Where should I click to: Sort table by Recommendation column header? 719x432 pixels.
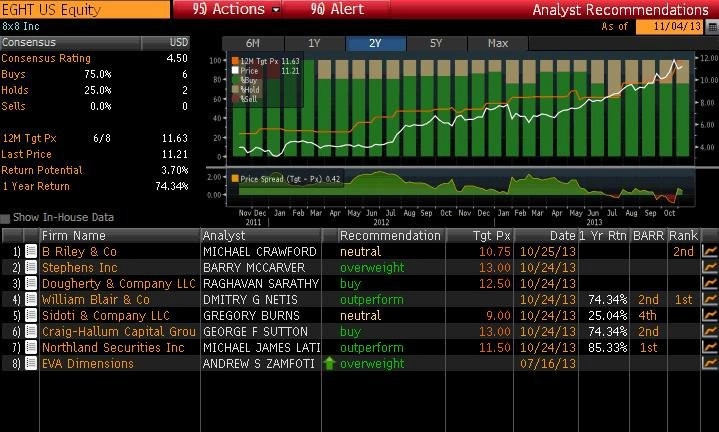point(390,236)
